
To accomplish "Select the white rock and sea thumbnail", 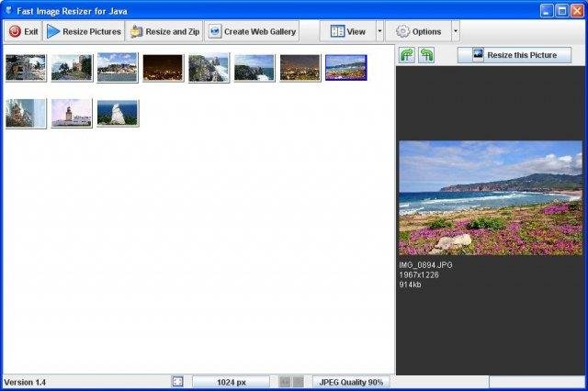I will [118, 113].
